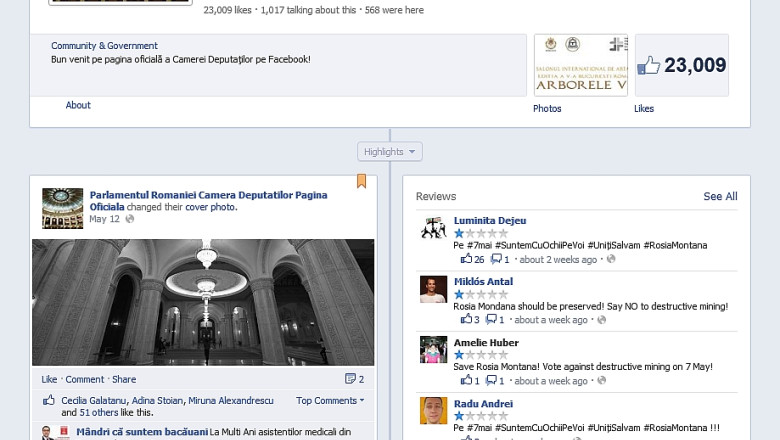Click 'about 2 weeks ago' timestamp
This screenshot has height=440, width=780.
coord(558,260)
